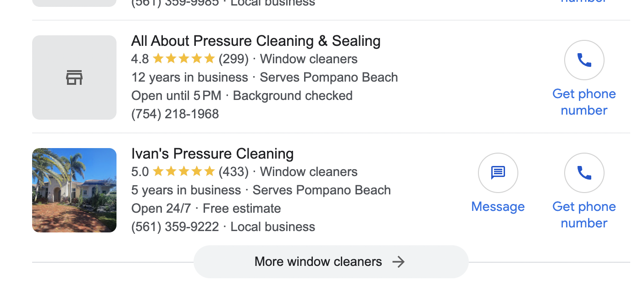The width and height of the screenshot is (644, 298).
Task: Click (299) reviews count
Action: (233, 59)
